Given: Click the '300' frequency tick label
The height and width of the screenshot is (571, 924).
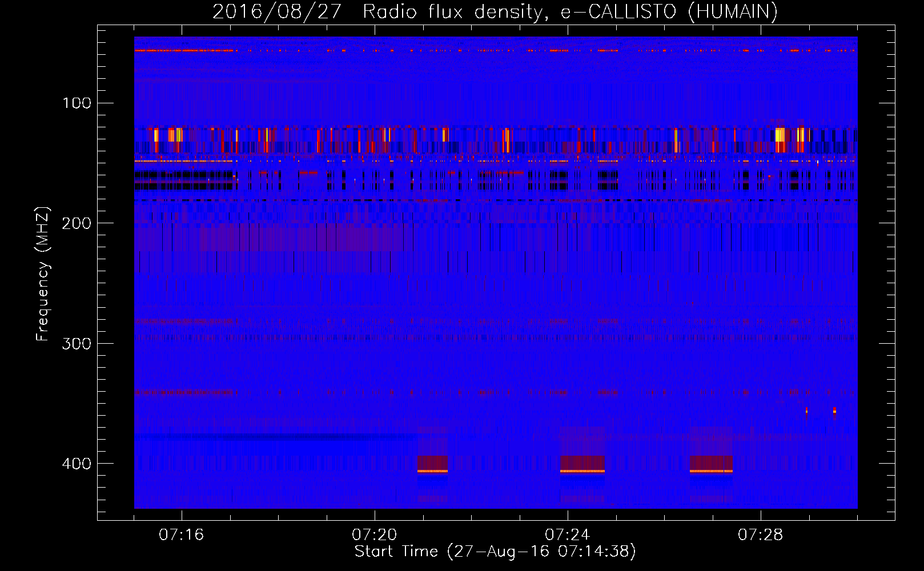Looking at the screenshot, I should click(77, 344).
